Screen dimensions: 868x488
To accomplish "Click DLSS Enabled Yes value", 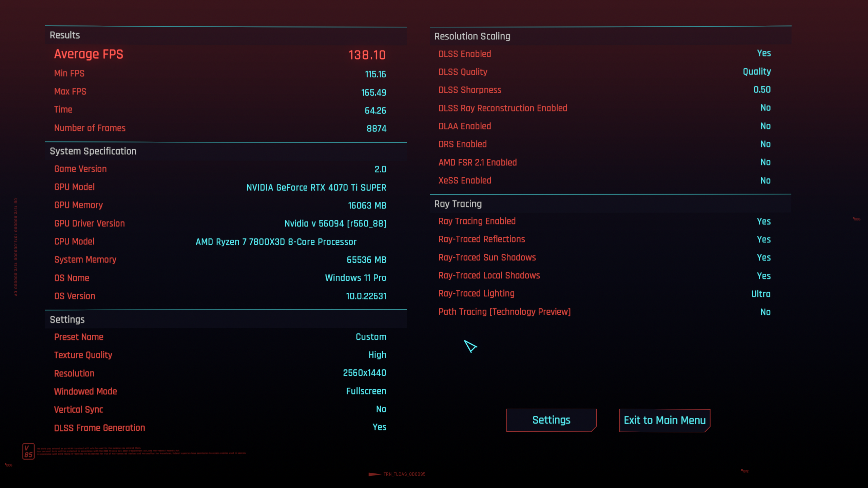I will coord(764,53).
